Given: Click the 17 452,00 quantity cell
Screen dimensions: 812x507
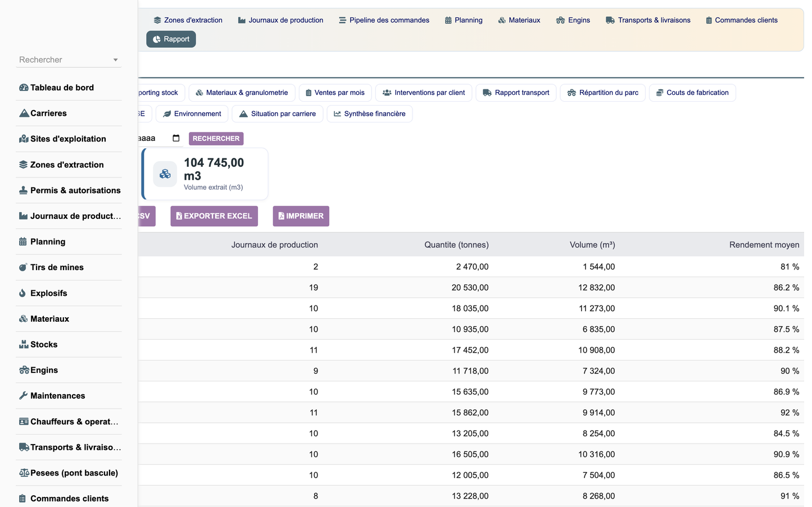Looking at the screenshot, I should point(470,350).
